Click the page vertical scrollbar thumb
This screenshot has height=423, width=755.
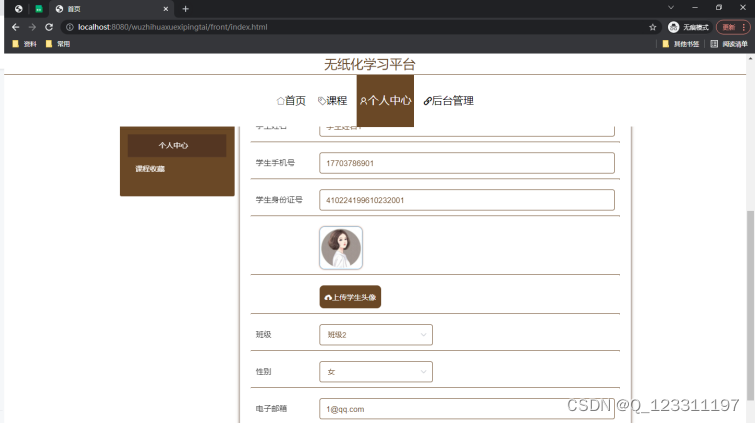coord(750,304)
